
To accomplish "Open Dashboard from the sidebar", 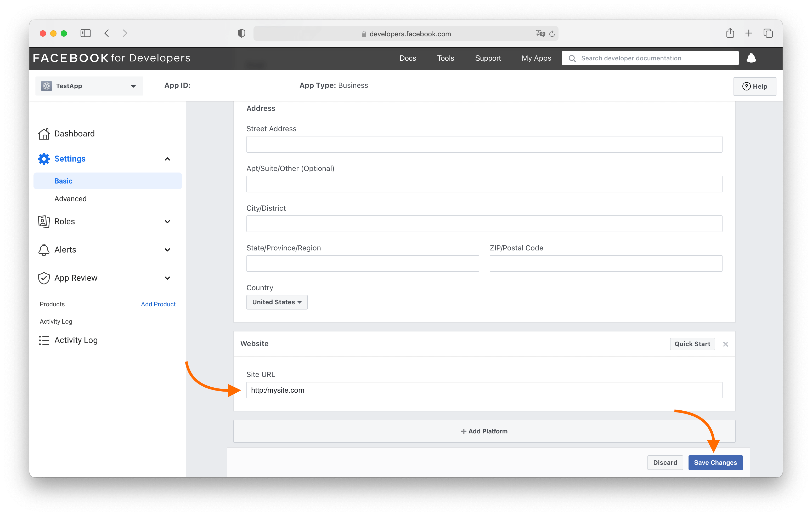I will [74, 134].
